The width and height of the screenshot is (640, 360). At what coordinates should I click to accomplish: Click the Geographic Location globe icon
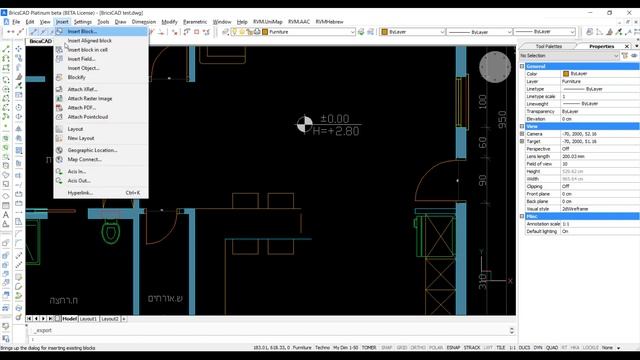coord(59,150)
